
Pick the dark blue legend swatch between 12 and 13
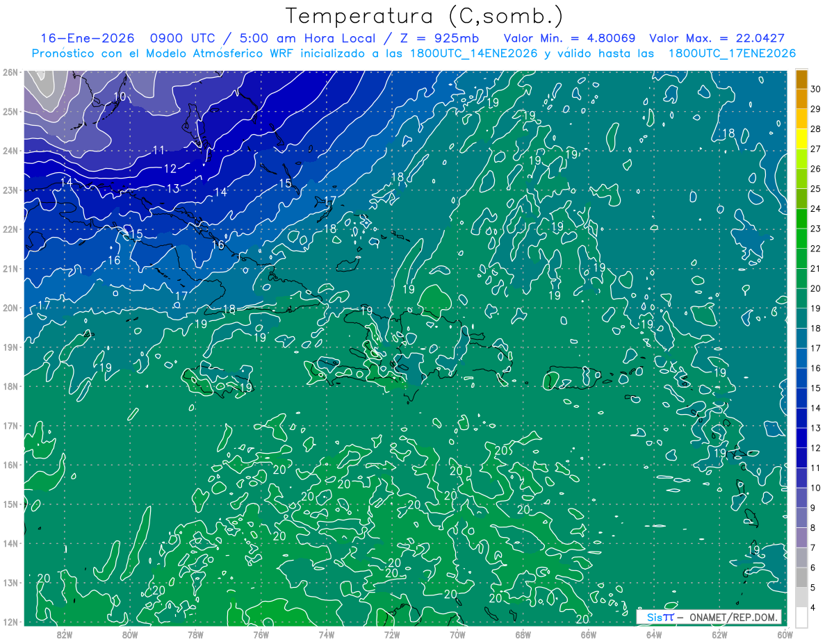pyautogui.click(x=801, y=438)
